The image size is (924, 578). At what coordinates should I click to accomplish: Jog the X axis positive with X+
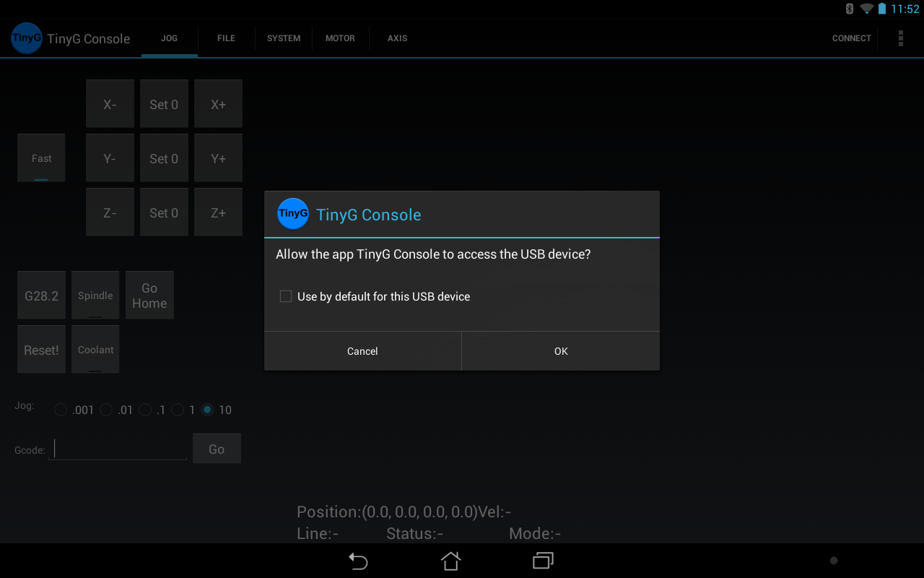click(x=218, y=104)
